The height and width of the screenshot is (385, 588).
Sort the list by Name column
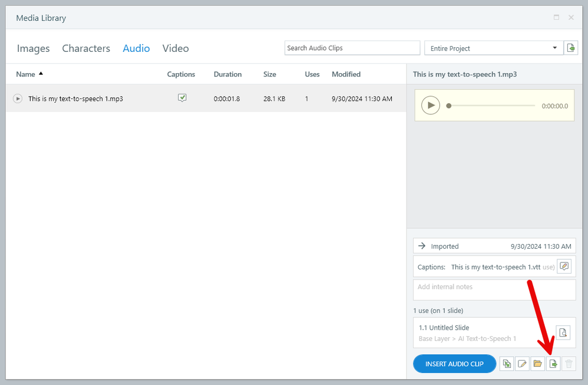coord(26,74)
